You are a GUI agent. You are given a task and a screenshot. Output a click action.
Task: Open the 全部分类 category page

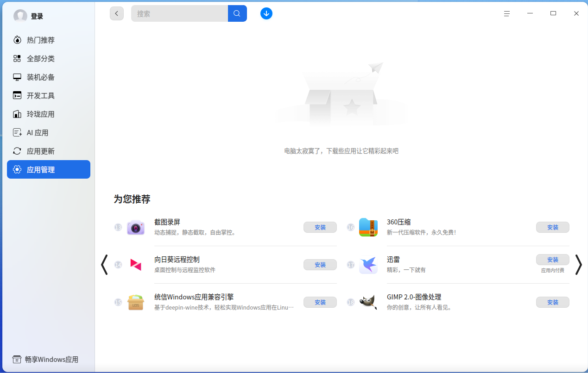pos(49,59)
